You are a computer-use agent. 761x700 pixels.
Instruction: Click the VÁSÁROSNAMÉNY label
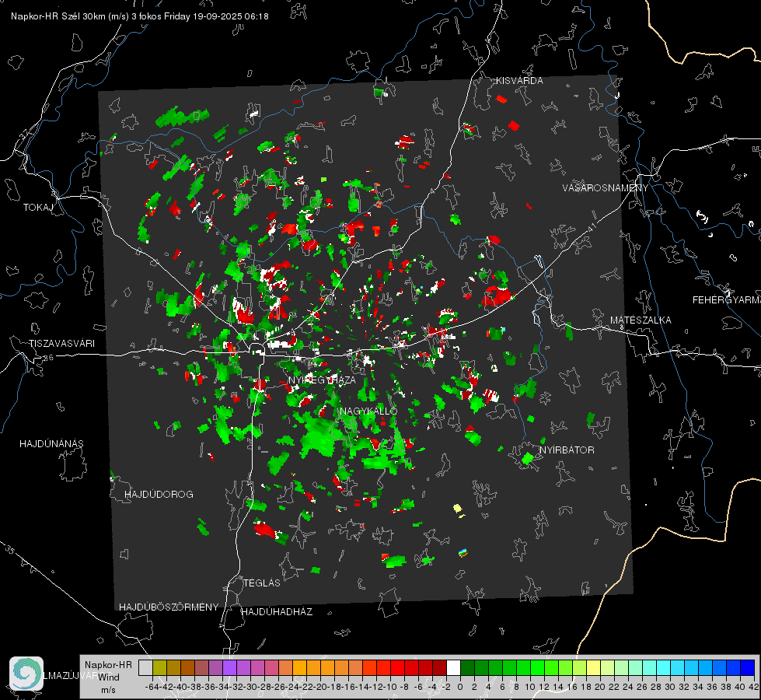pyautogui.click(x=606, y=188)
